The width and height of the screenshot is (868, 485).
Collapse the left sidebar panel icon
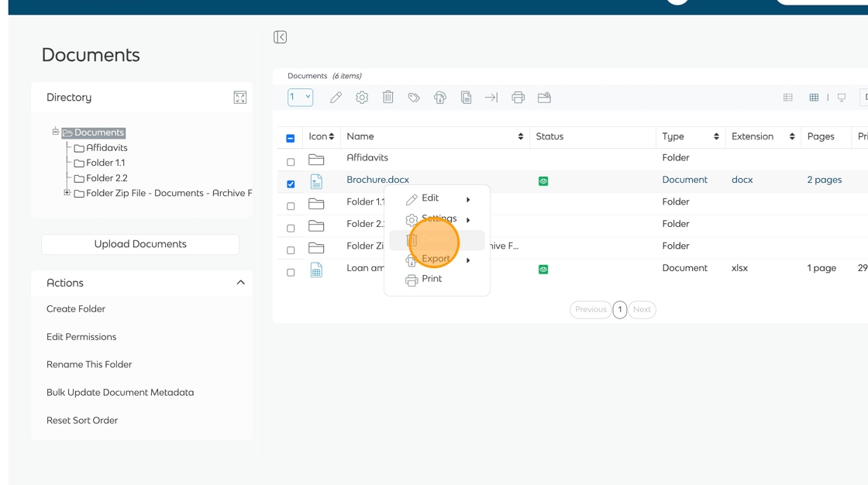click(x=281, y=37)
